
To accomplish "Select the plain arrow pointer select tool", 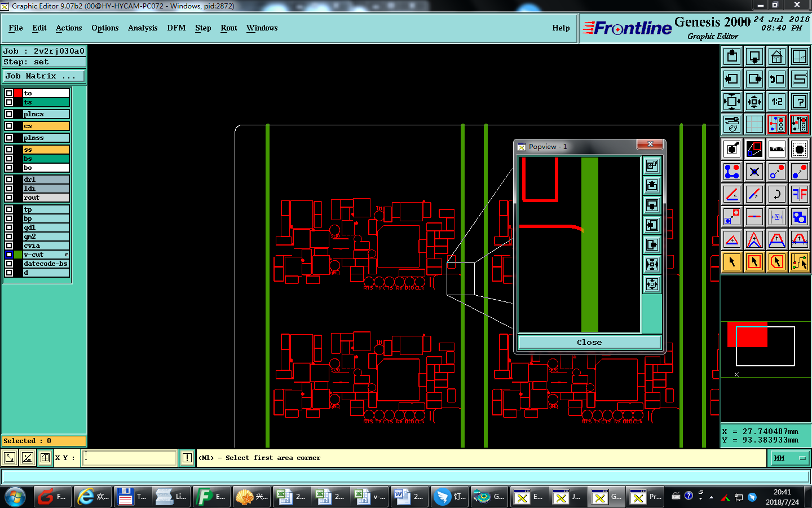I will coord(732,262).
